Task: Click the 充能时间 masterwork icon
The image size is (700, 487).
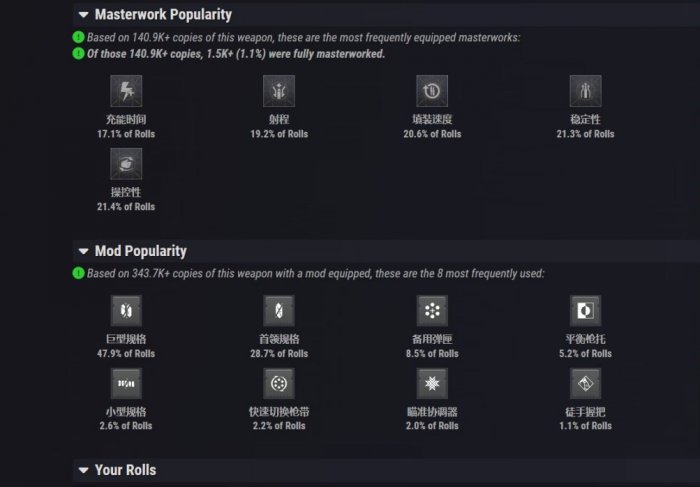Action: click(x=126, y=92)
